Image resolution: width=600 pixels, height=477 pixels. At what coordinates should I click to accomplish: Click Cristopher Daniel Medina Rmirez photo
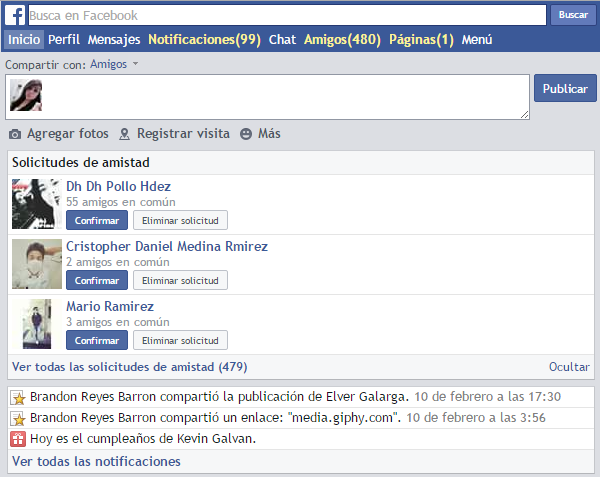[37, 264]
